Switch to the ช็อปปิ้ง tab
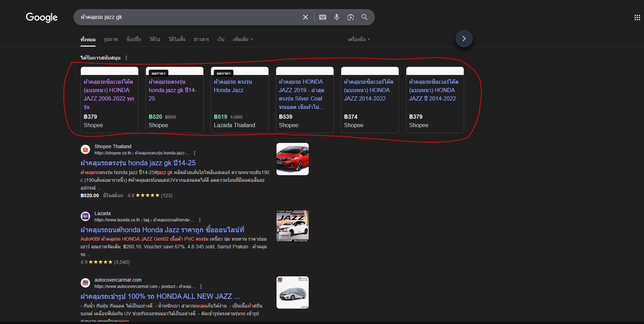The image size is (644, 324). pyautogui.click(x=134, y=39)
